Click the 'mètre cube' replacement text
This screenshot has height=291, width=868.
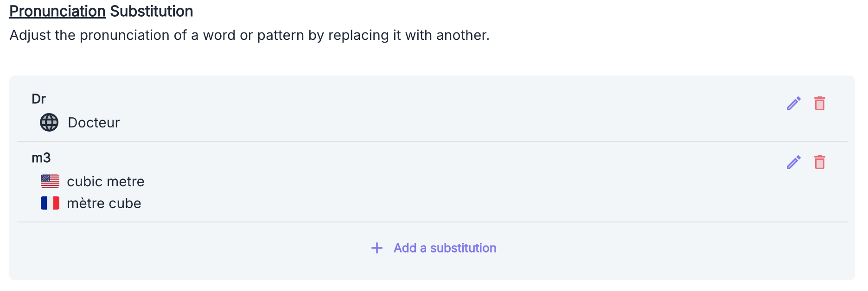tap(104, 202)
